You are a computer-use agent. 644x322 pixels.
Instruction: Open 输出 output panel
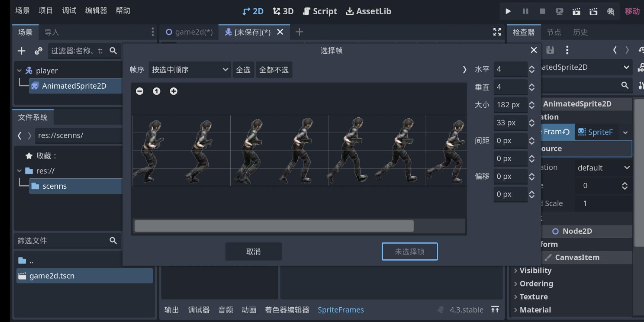pos(172,310)
